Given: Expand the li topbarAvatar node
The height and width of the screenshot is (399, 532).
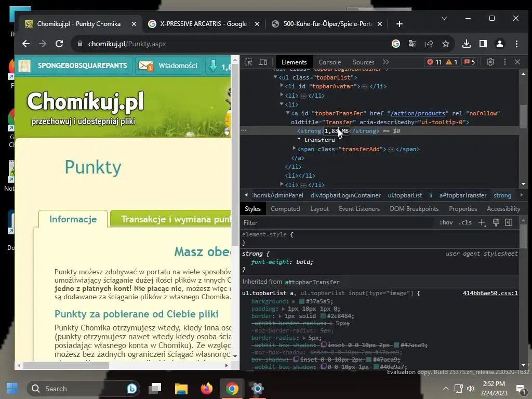Looking at the screenshot, I should tap(282, 86).
